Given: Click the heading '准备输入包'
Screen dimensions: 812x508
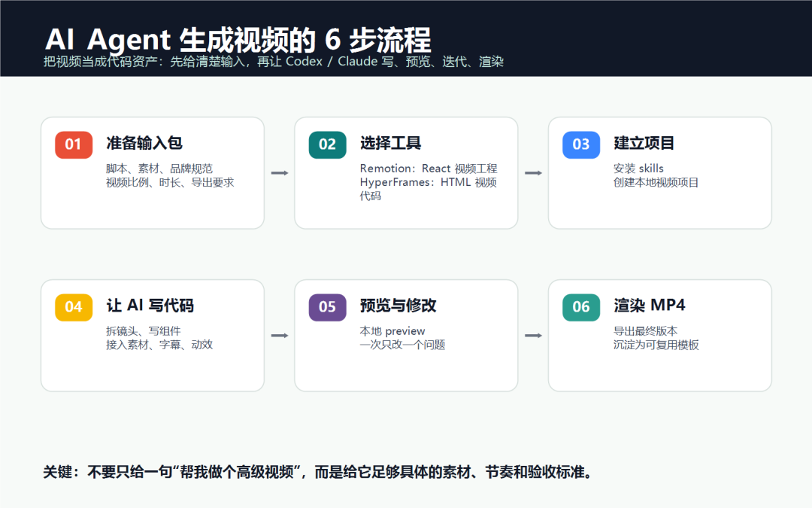Looking at the screenshot, I should pos(144,143).
